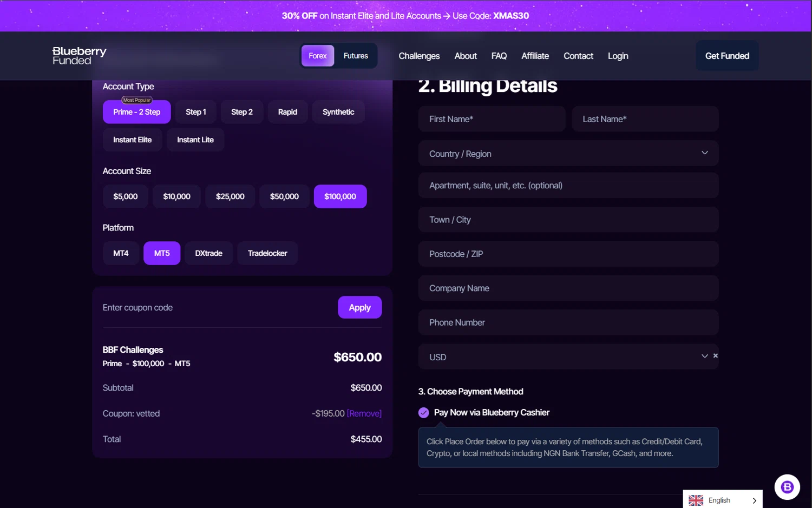This screenshot has width=812, height=508.
Task: Click the -$195.00 discount value
Action: tap(328, 413)
